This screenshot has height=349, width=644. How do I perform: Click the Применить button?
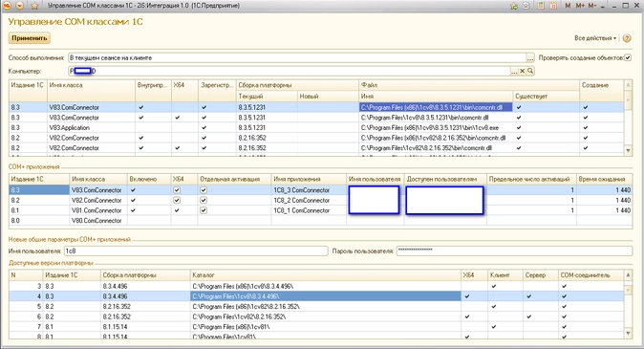tap(30, 38)
